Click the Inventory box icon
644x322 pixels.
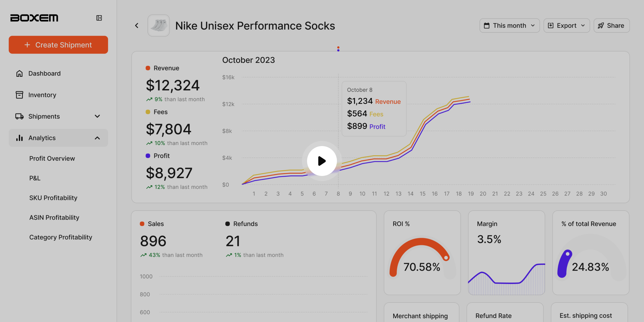[x=19, y=95]
